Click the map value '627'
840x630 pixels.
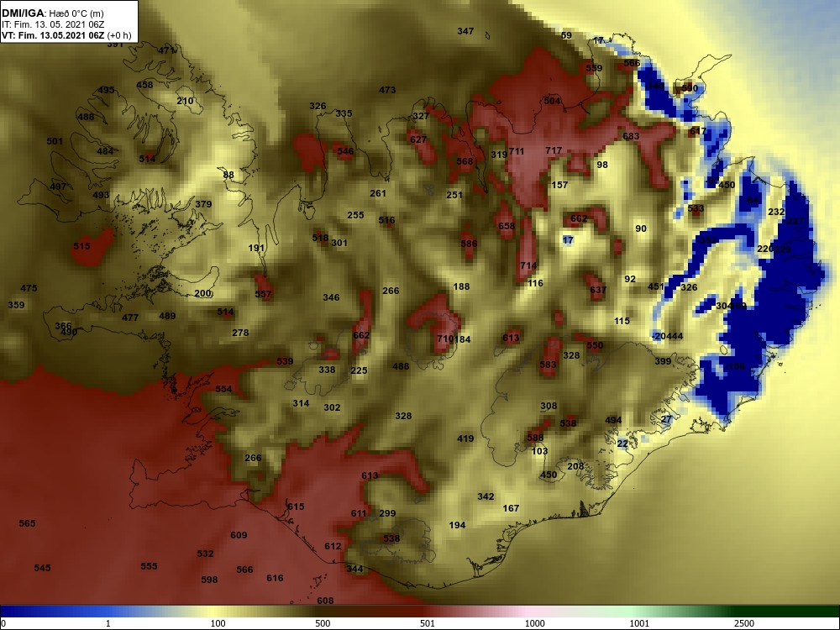pyautogui.click(x=418, y=139)
